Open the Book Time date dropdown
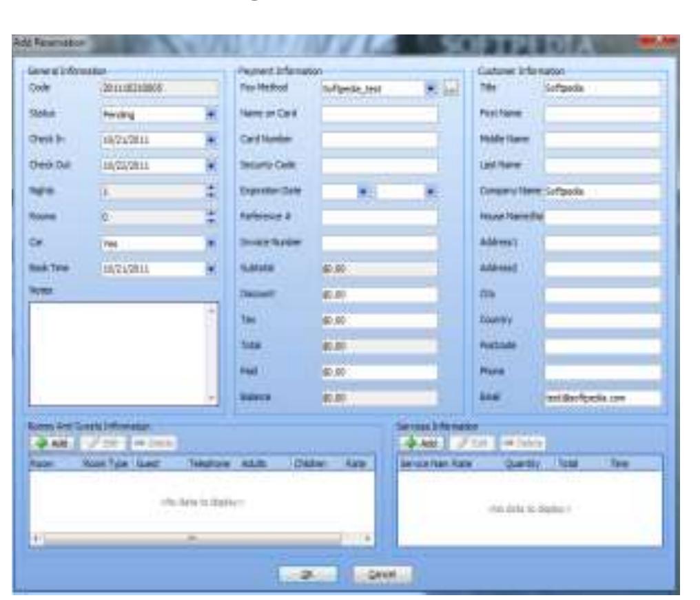Screen dimensions: 700x600 click(x=212, y=269)
